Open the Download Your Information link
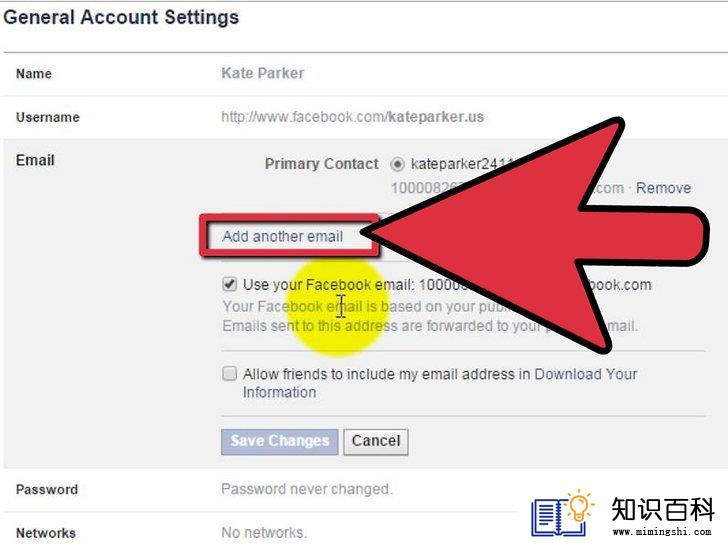The image size is (728, 546). tap(440, 383)
